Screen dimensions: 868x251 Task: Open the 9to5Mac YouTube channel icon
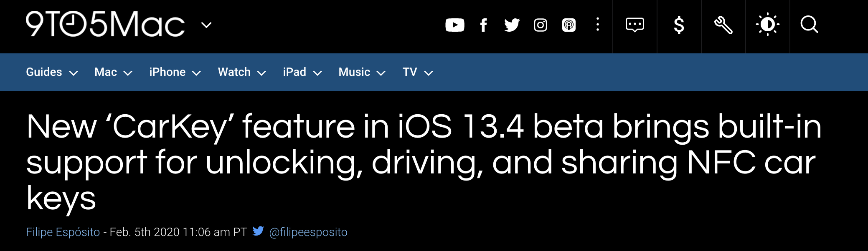click(455, 25)
